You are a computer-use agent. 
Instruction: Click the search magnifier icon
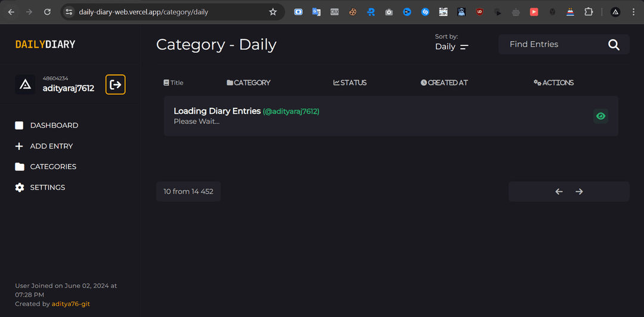pyautogui.click(x=614, y=45)
